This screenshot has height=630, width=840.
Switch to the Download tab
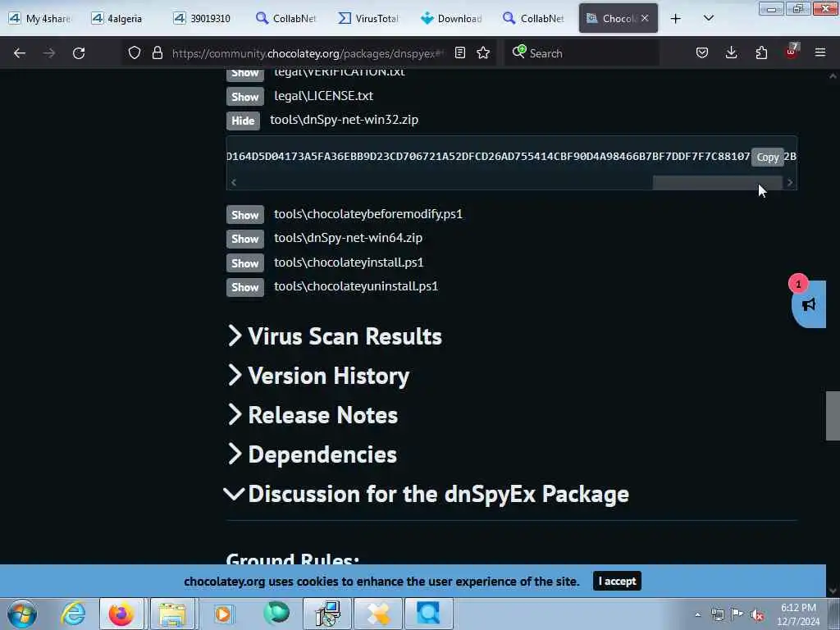point(452,18)
